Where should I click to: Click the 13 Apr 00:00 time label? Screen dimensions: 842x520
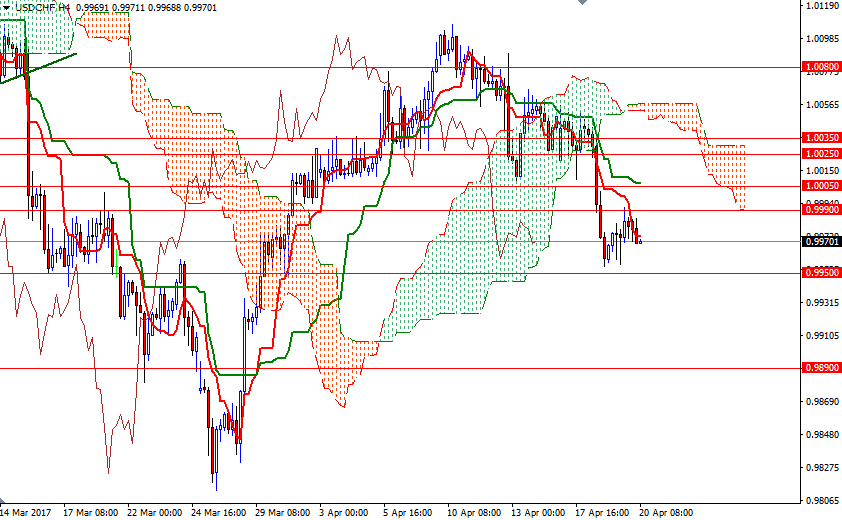point(538,512)
